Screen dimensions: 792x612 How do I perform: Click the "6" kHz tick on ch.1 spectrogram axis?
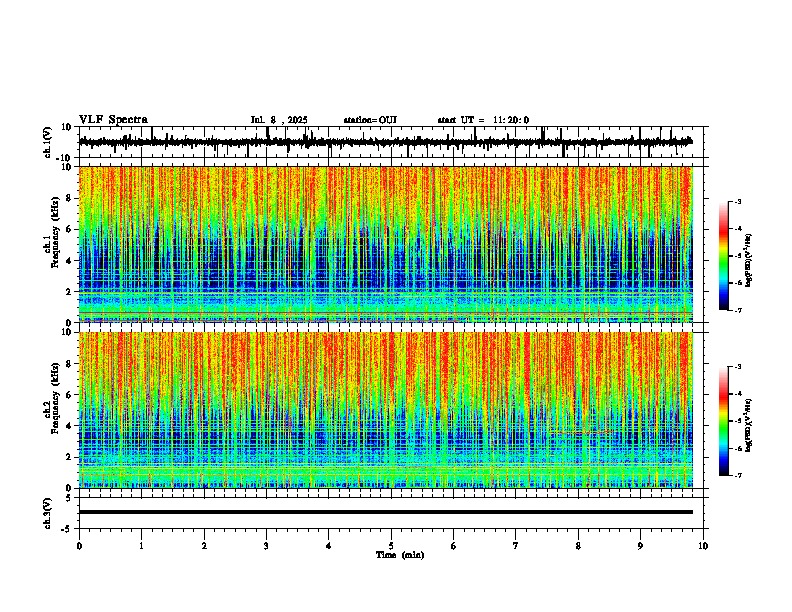69,229
